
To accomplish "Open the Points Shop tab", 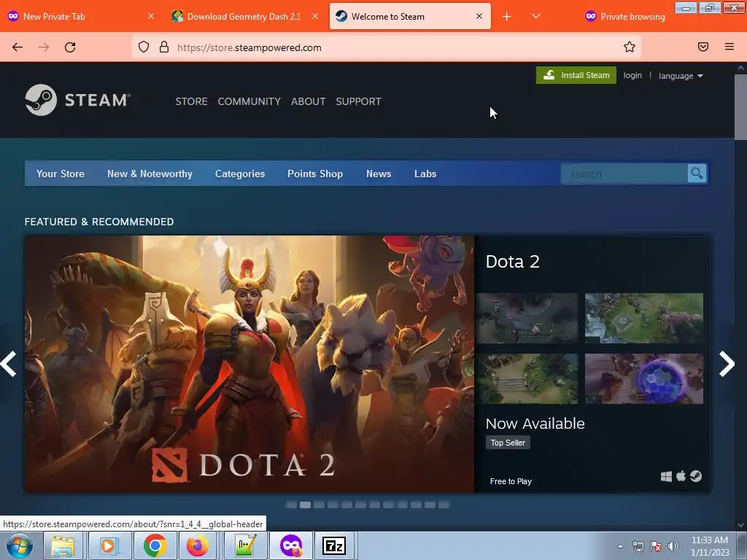I will point(315,174).
